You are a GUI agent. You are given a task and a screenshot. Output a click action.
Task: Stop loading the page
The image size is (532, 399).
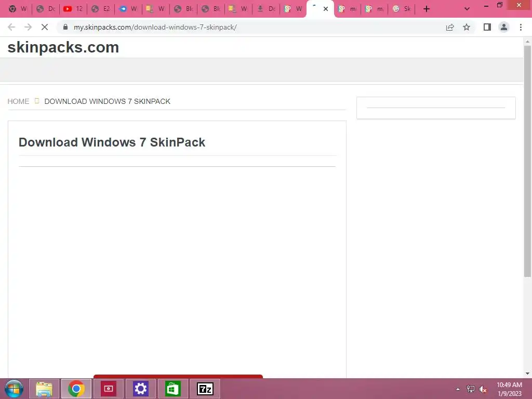click(45, 27)
